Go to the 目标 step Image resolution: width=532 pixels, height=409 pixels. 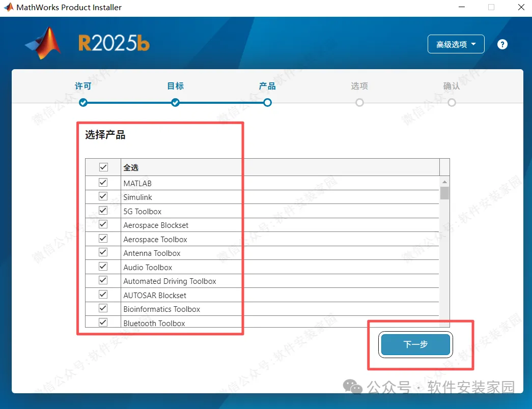pos(176,86)
